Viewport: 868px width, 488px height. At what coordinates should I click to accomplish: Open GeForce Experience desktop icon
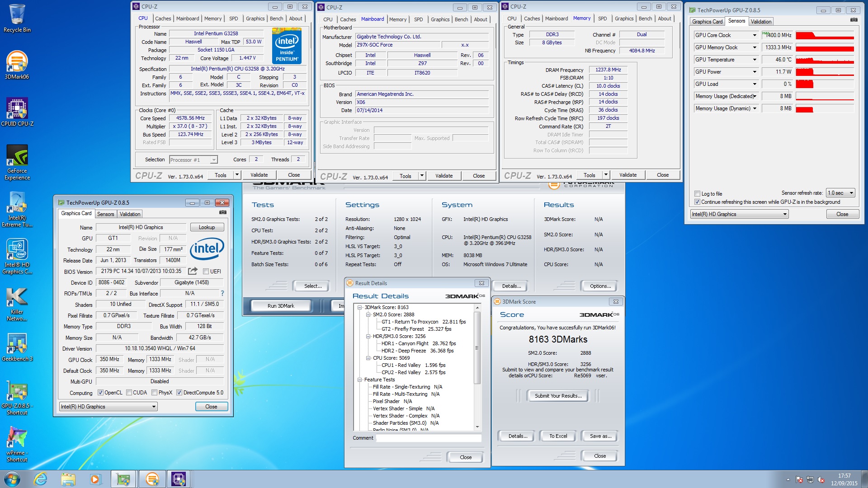(17, 162)
